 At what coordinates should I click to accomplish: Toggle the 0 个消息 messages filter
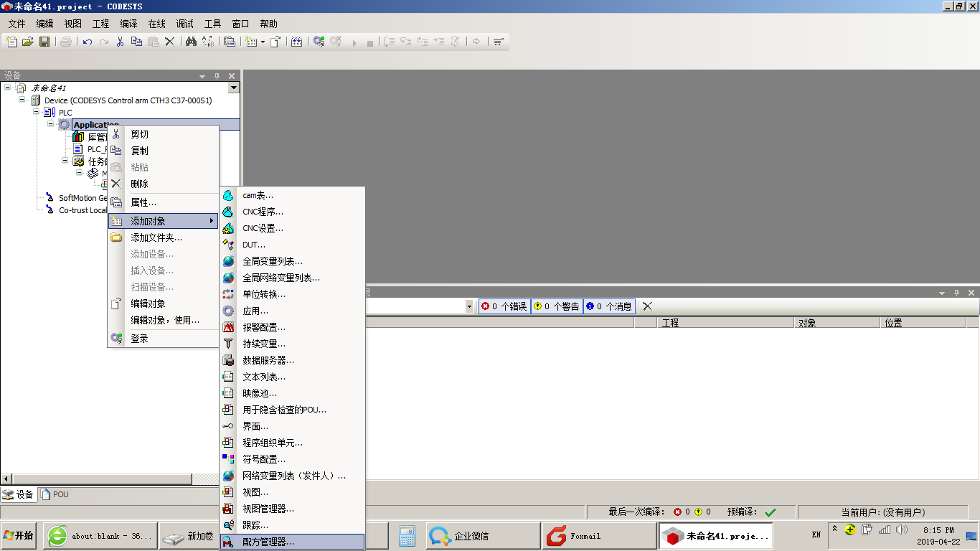tap(609, 306)
